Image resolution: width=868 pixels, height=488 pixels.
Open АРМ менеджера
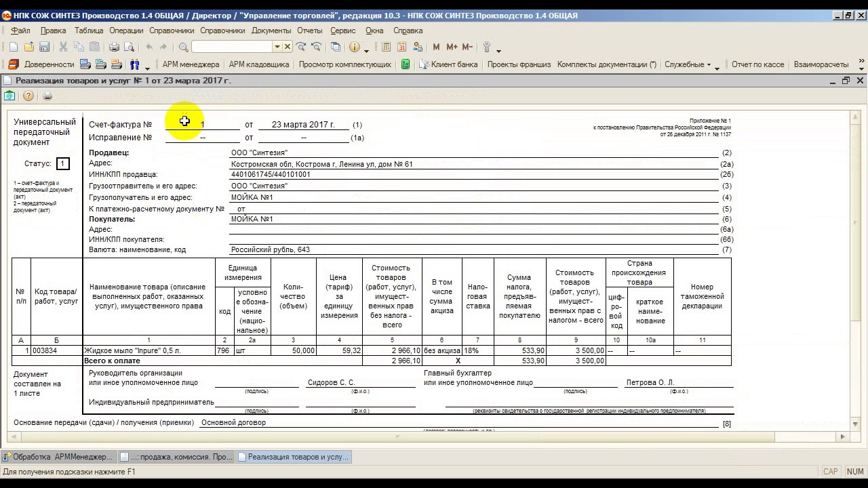point(191,64)
